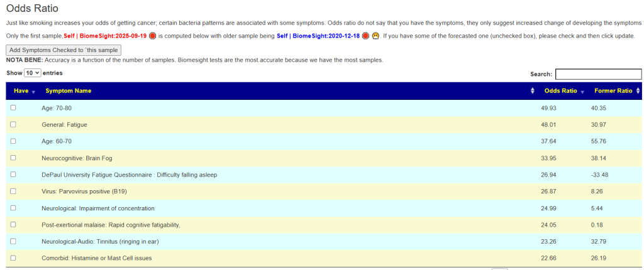The height and width of the screenshot is (270, 644).
Task: Click the Symptom Name column header
Action: tap(68, 91)
